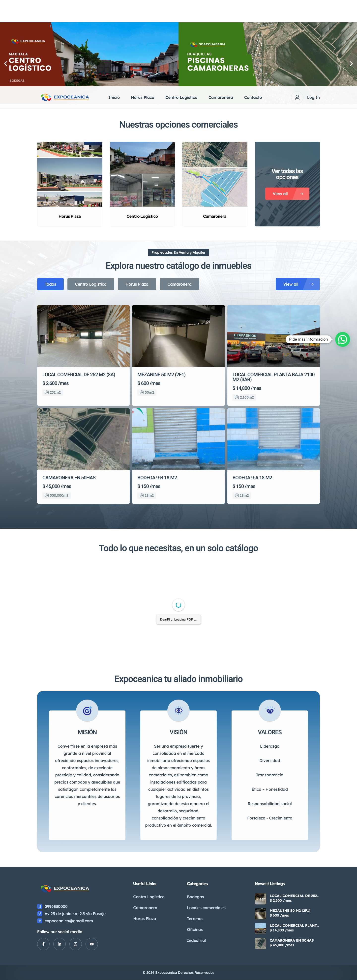Open the Horus Plaza menu item in the navigation bar
This screenshot has height=980, width=357.
(x=143, y=97)
